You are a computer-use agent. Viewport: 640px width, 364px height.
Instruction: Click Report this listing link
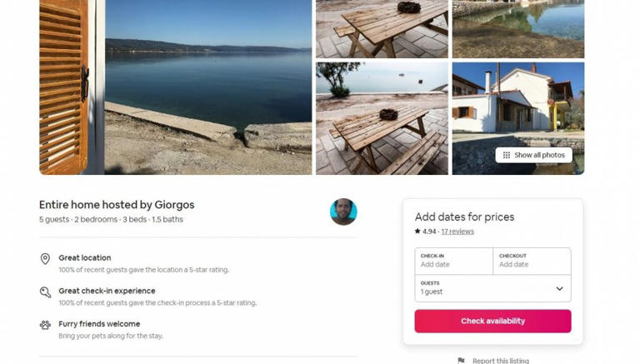click(x=500, y=361)
